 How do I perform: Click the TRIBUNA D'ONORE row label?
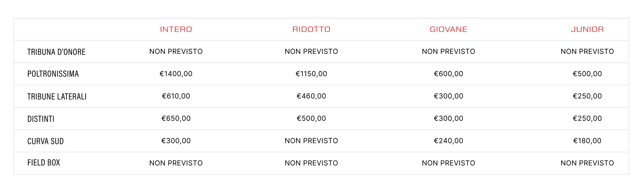click(56, 52)
